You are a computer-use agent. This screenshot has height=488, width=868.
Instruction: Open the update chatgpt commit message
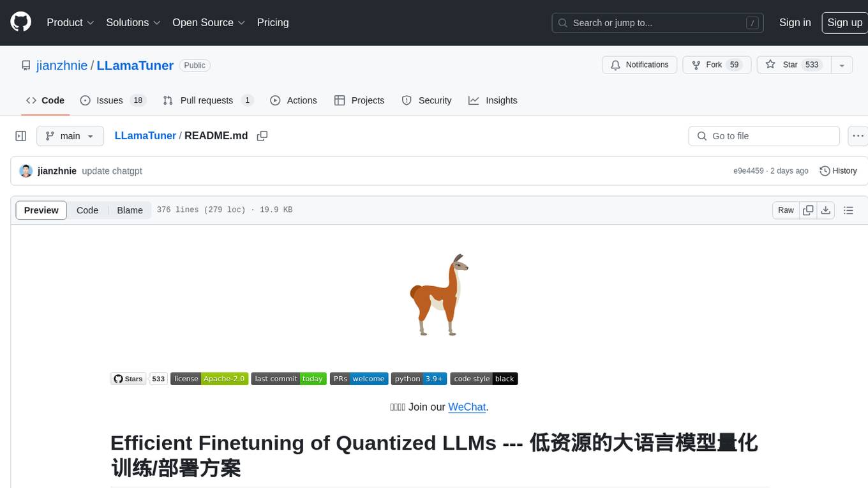pyautogui.click(x=112, y=171)
